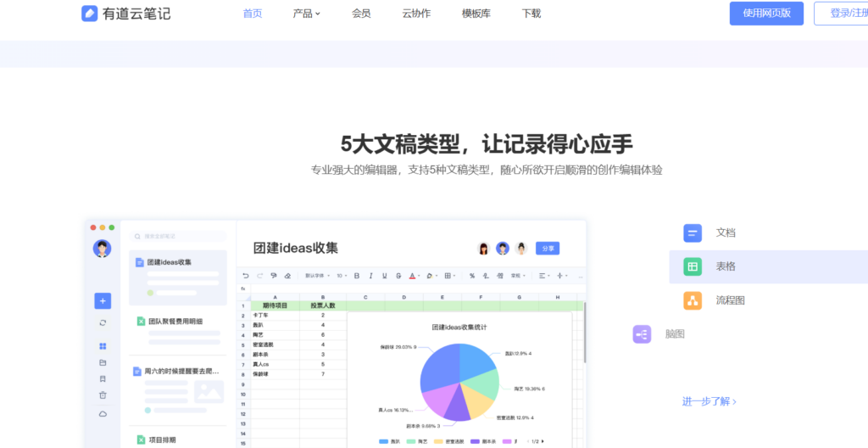Open the fill color bucket dropdown
Image resolution: width=868 pixels, height=448 pixels.
(x=431, y=276)
